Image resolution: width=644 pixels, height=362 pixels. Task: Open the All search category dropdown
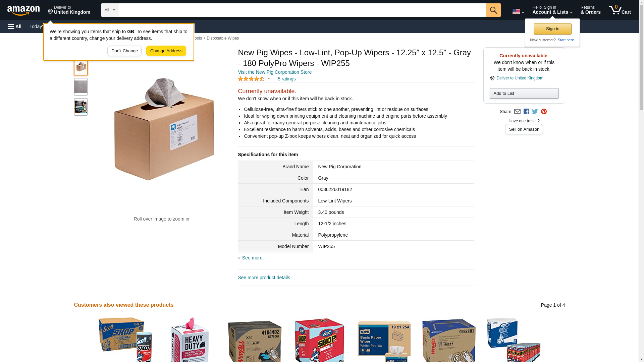[x=110, y=10]
